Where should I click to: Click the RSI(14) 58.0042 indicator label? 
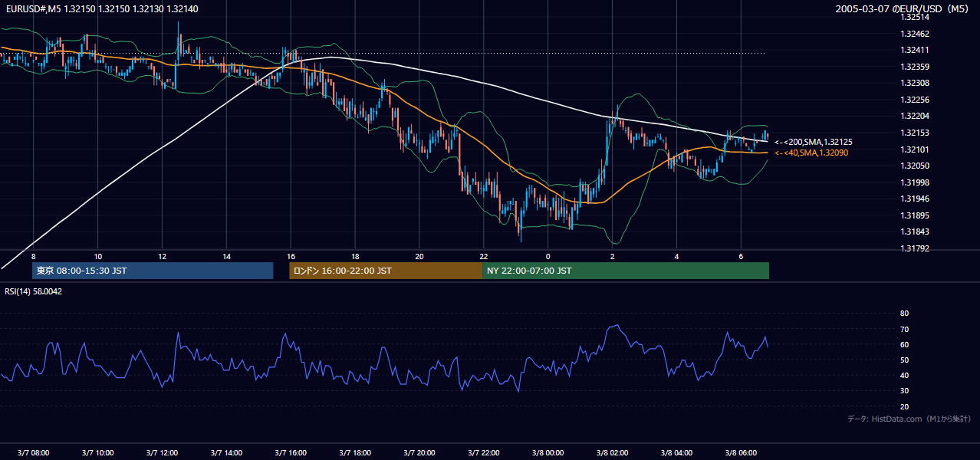34,291
